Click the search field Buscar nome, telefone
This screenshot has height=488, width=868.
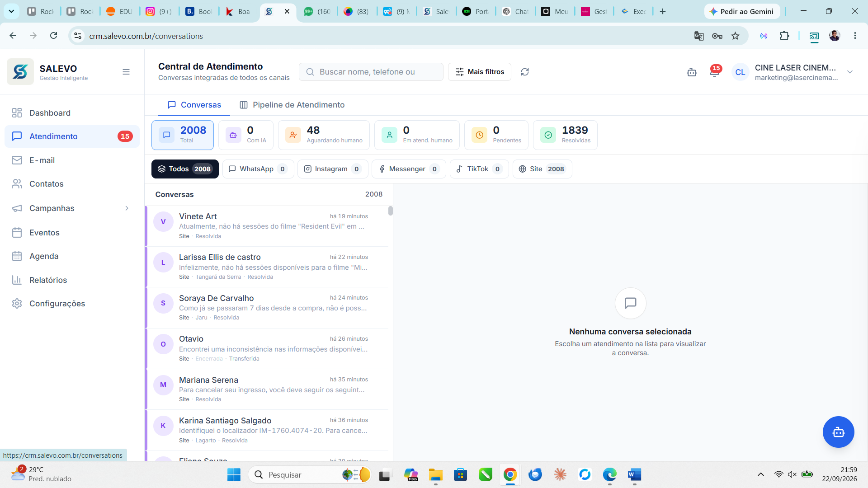pyautogui.click(x=371, y=72)
